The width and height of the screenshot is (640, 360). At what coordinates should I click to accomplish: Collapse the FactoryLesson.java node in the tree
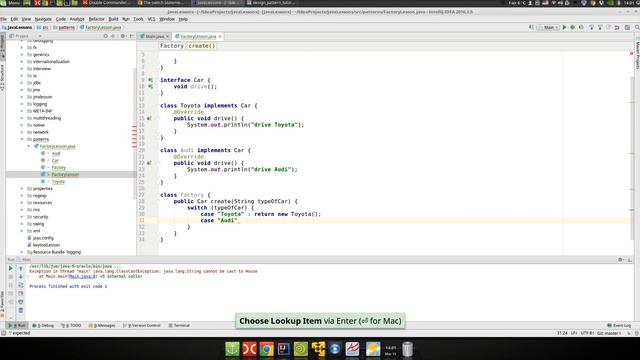click(x=29, y=146)
